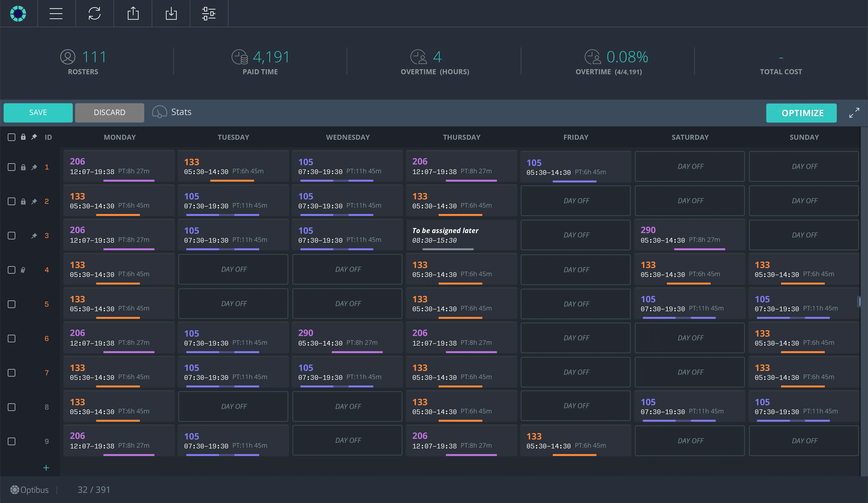This screenshot has height=503, width=868.
Task: Check the checkbox for roster 5
Action: [x=12, y=304]
